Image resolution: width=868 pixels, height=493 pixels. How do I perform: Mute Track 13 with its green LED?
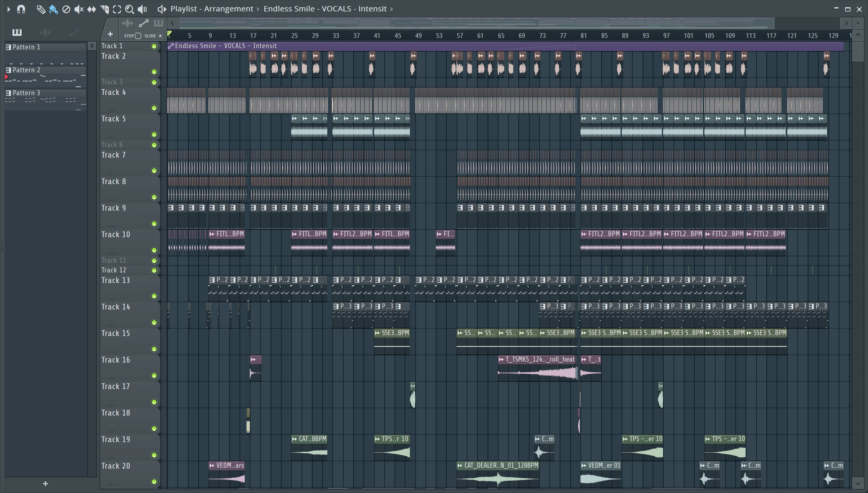(154, 296)
